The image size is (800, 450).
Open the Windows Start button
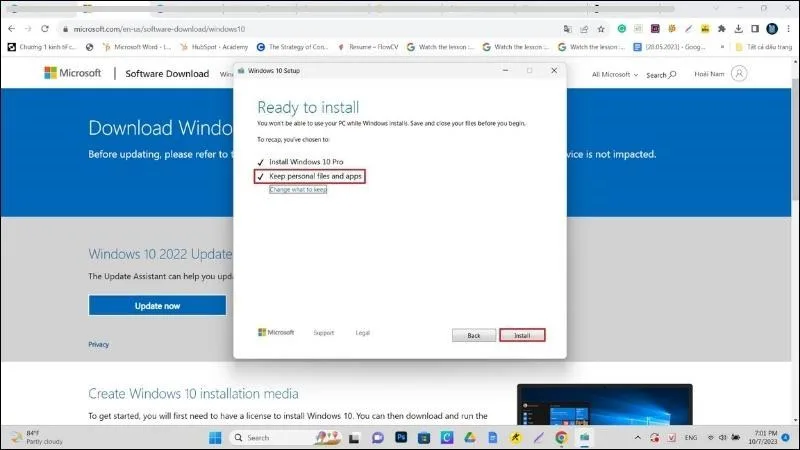215,438
